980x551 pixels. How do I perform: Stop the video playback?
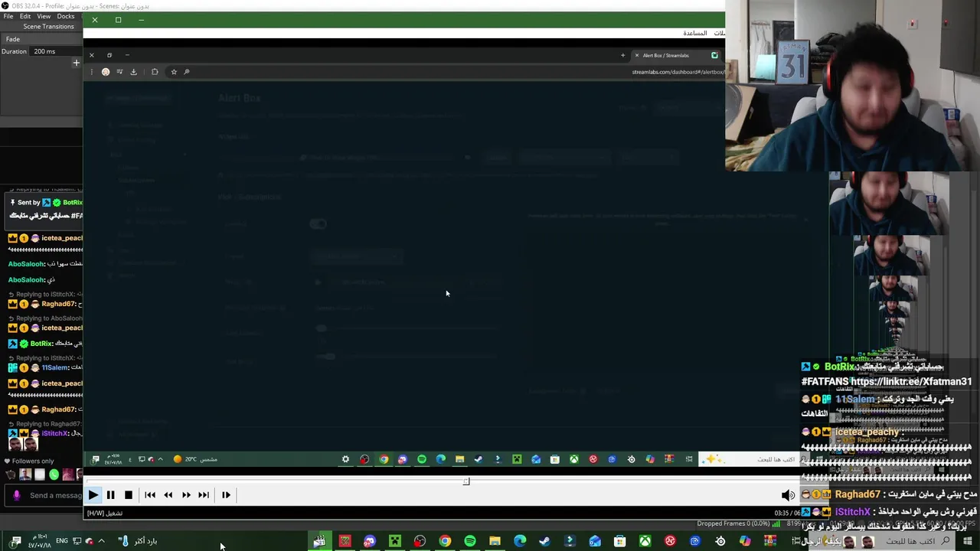coord(128,495)
